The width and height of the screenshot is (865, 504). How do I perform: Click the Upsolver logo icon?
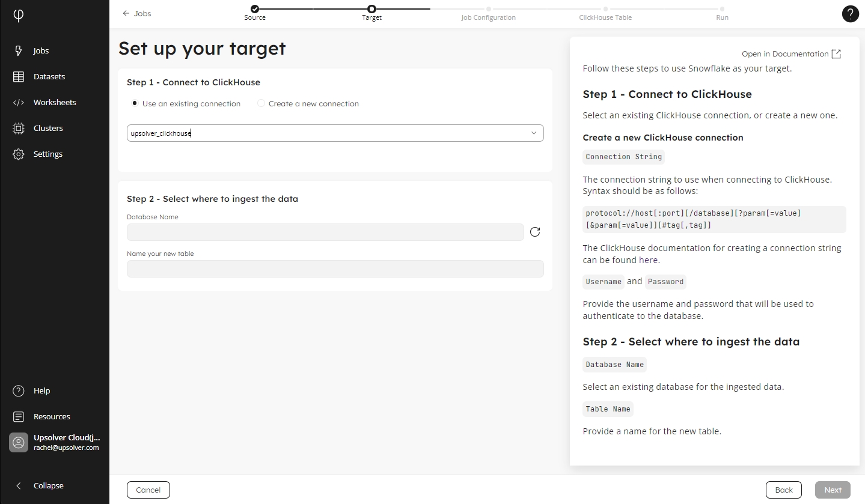[19, 16]
